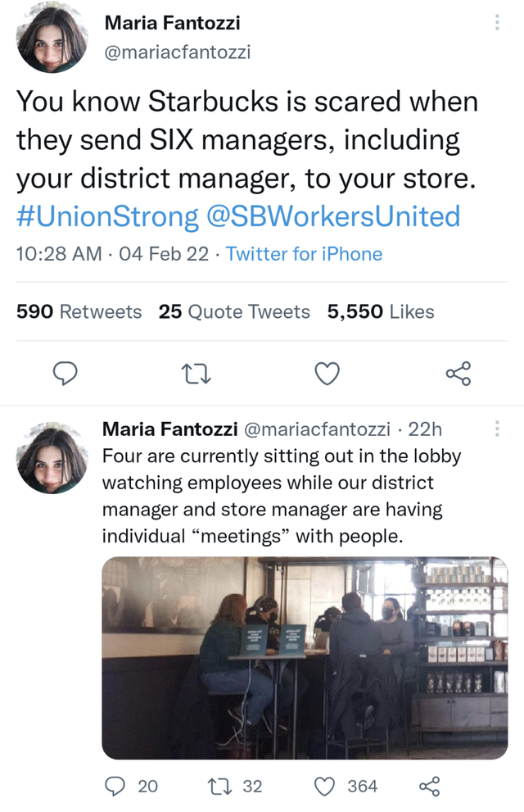The width and height of the screenshot is (524, 812).
Task: Like the reply tweet with 364 likes
Action: [x=324, y=786]
